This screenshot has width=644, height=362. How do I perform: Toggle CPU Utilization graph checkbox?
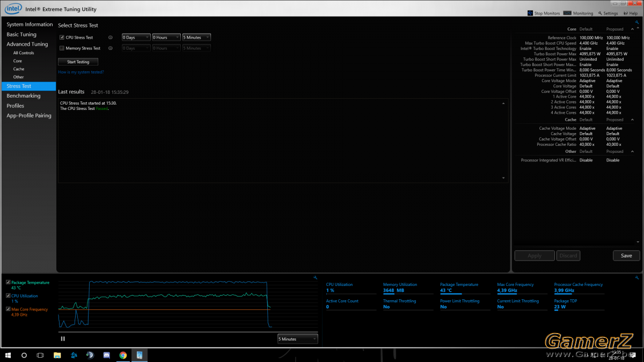8,295
